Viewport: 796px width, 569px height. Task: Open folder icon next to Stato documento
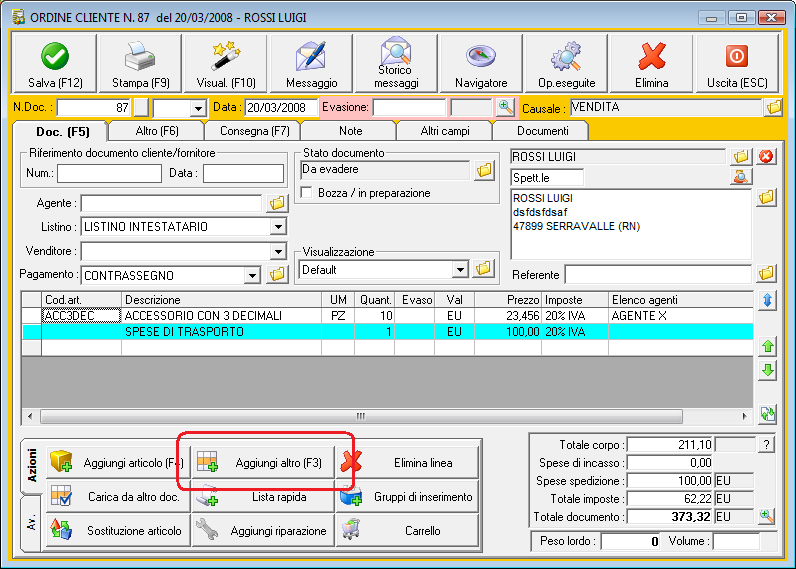pos(484,170)
